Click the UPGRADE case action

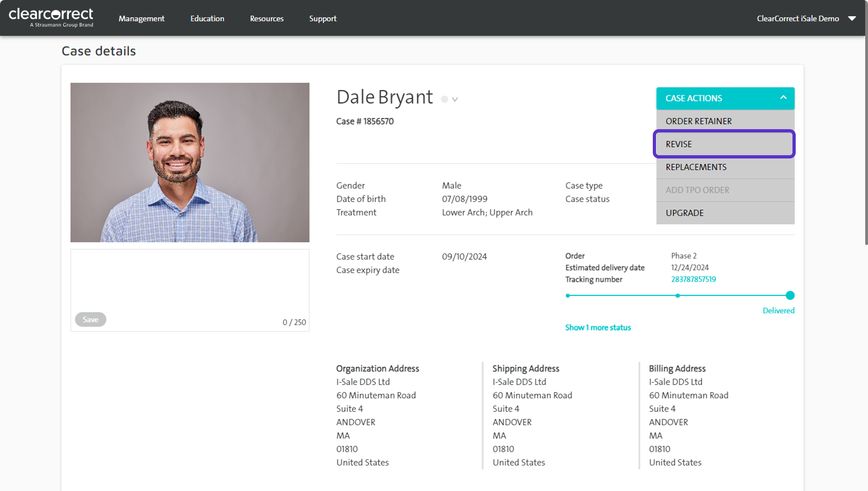(x=684, y=213)
